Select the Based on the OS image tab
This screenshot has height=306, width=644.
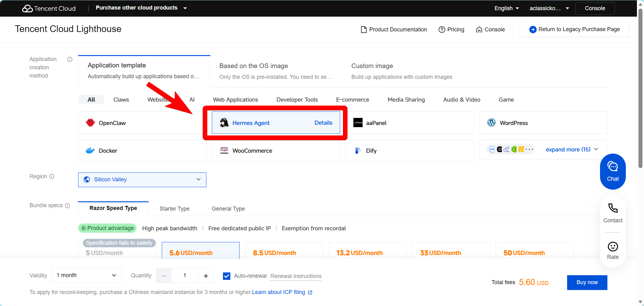click(x=276, y=71)
